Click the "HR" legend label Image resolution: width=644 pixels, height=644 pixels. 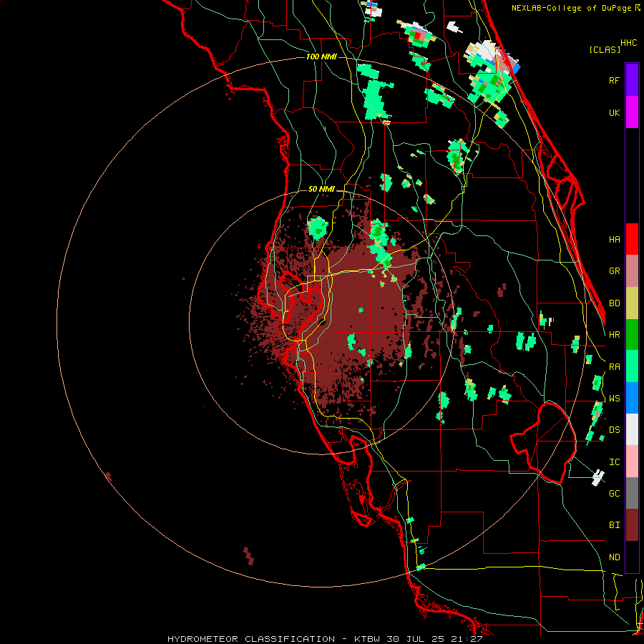tap(614, 335)
